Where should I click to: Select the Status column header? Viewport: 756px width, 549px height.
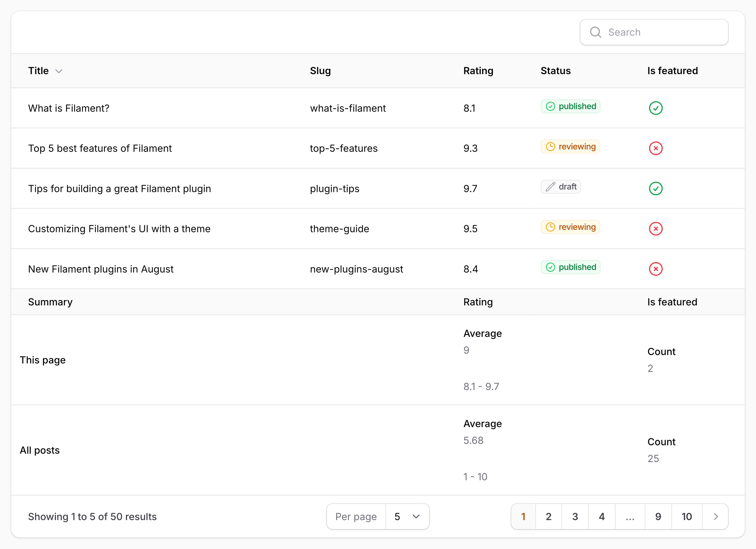pos(555,71)
